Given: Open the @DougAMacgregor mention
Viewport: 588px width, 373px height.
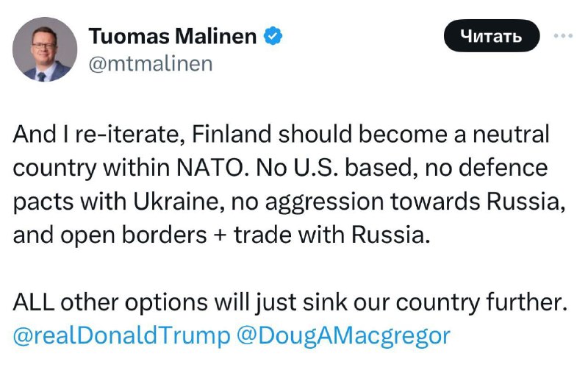Looking at the screenshot, I should pos(343,335).
